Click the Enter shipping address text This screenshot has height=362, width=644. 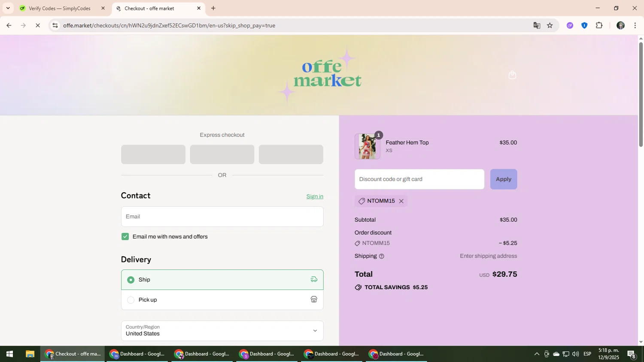488,256
